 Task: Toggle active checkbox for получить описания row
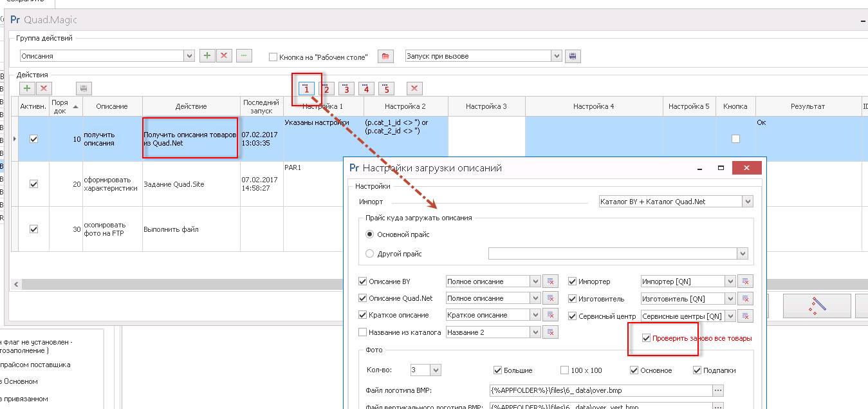point(34,138)
